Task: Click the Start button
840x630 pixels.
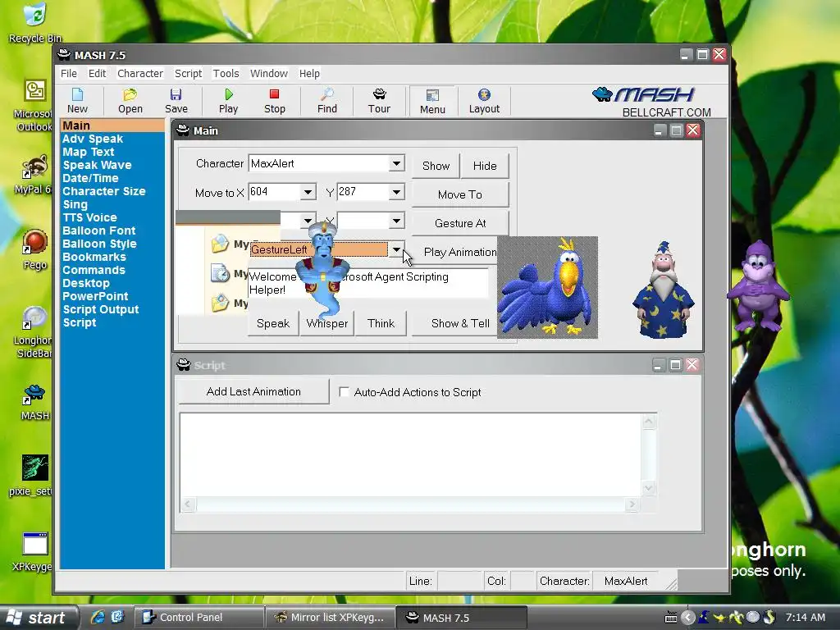Action: click(39, 618)
